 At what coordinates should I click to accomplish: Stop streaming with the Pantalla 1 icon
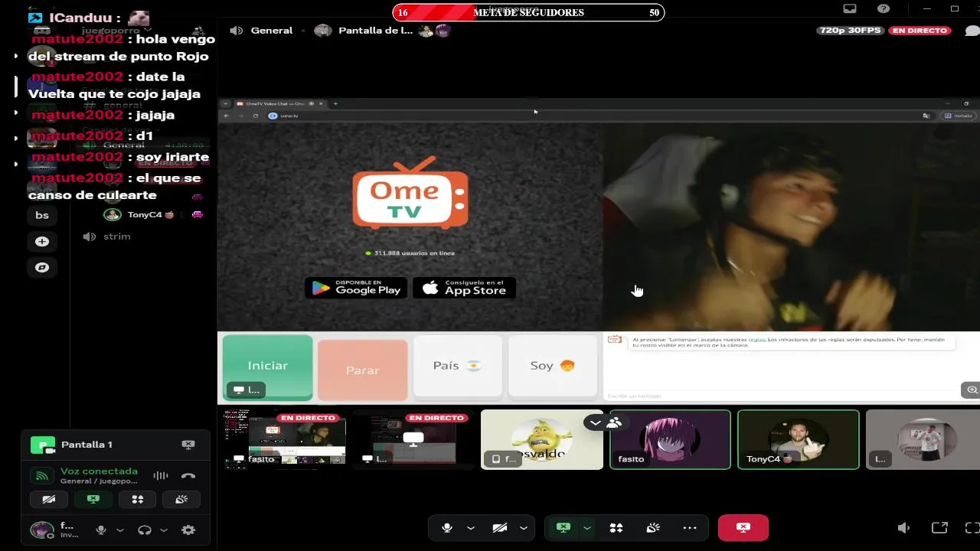pyautogui.click(x=188, y=445)
